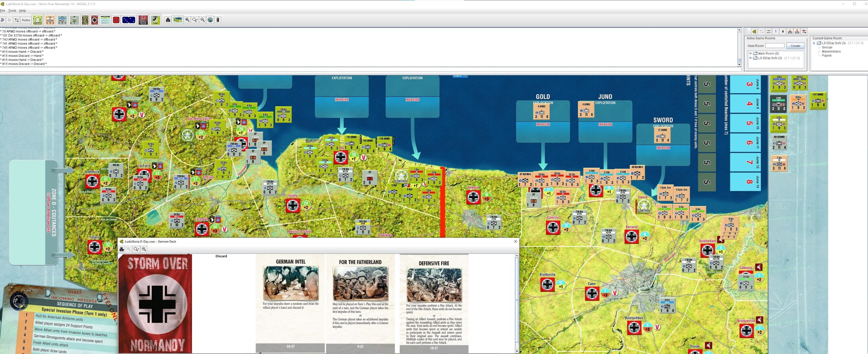The width and height of the screenshot is (868, 354).
Task: Click camera icon in German Deck window
Action: pyautogui.click(x=122, y=249)
